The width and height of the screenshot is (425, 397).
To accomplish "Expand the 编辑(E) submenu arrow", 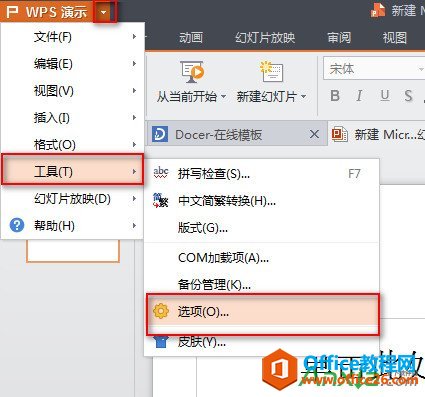I will click(x=134, y=64).
